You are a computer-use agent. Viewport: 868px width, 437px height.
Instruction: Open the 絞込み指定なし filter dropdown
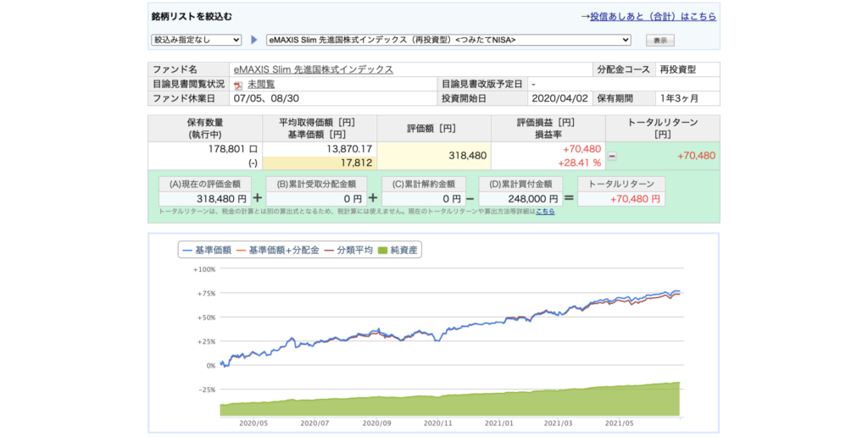(x=196, y=40)
